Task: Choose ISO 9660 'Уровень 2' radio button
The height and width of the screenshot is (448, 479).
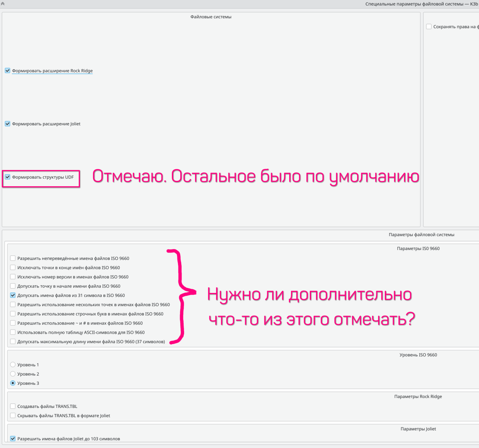Action: tap(13, 374)
